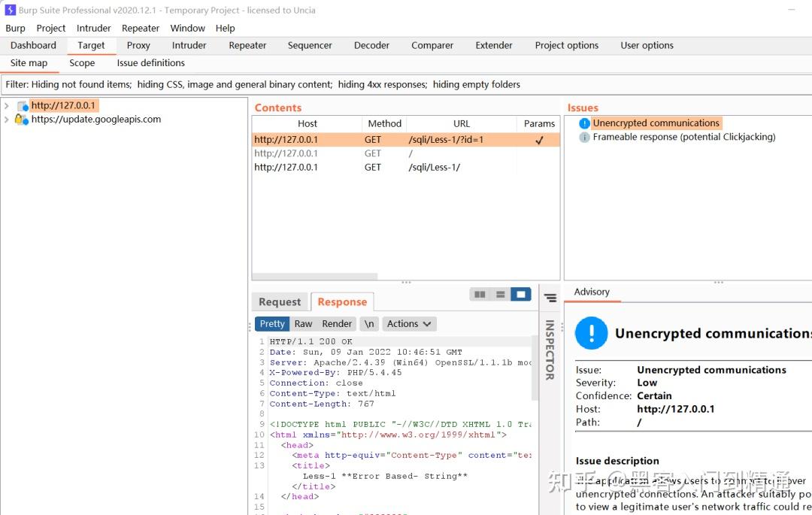Expand the http://127.0.0.1 tree node
The height and width of the screenshot is (515, 812).
click(x=7, y=106)
